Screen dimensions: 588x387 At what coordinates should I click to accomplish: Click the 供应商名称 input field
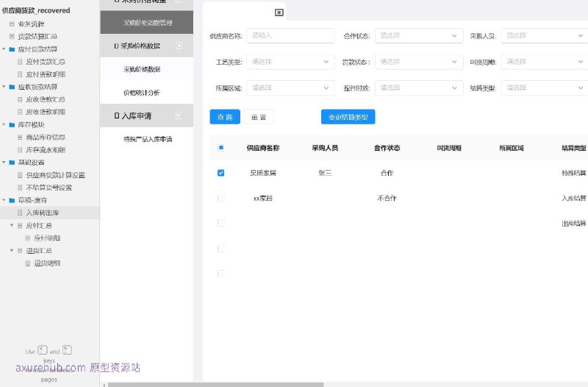(290, 35)
